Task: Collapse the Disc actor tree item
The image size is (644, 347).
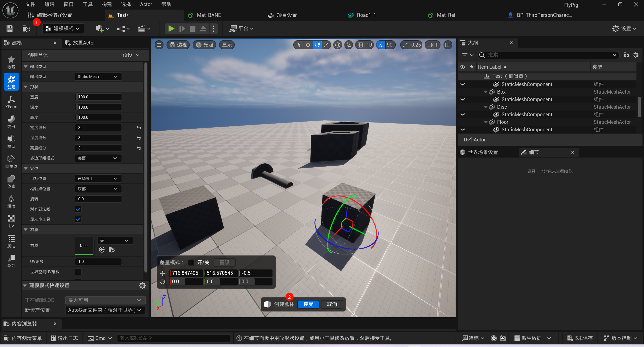Action: click(486, 107)
